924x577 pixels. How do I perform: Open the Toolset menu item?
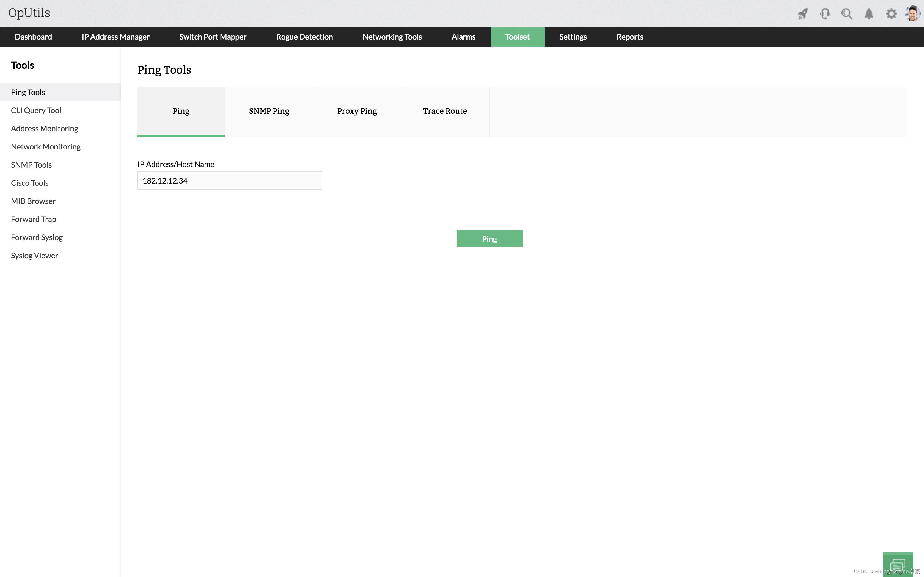[x=517, y=37]
